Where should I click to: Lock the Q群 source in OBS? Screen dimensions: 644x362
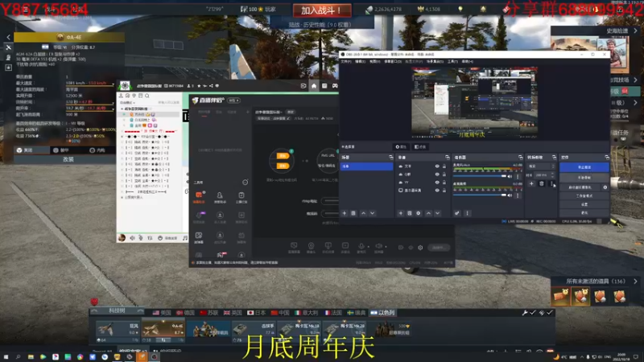pyautogui.click(x=444, y=175)
